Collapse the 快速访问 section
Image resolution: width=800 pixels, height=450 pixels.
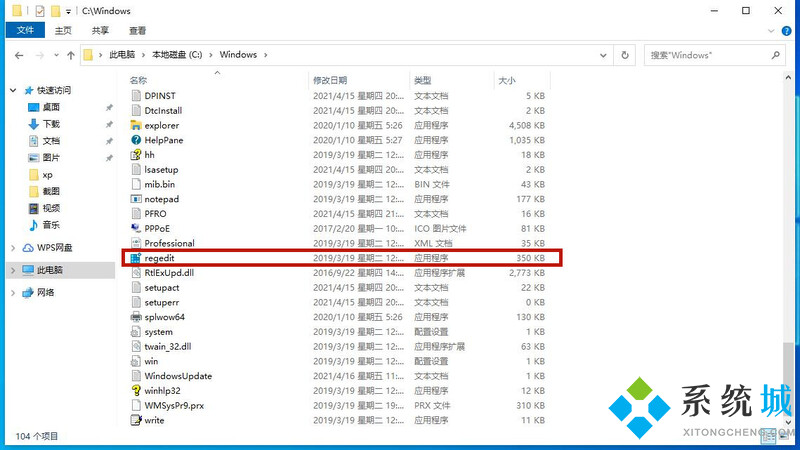tap(13, 90)
